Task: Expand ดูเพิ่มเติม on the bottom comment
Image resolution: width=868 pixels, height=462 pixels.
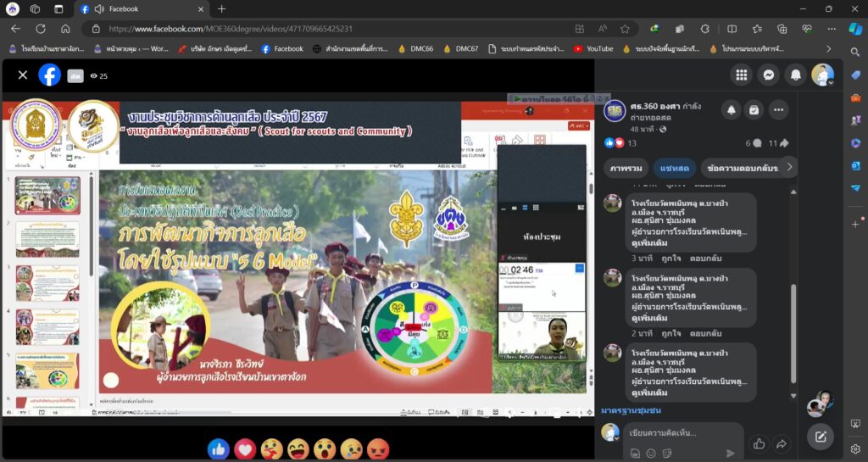Action: click(x=649, y=392)
